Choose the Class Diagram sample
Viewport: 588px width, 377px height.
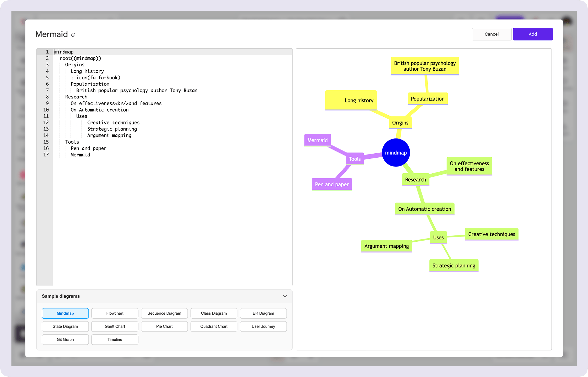tap(214, 313)
